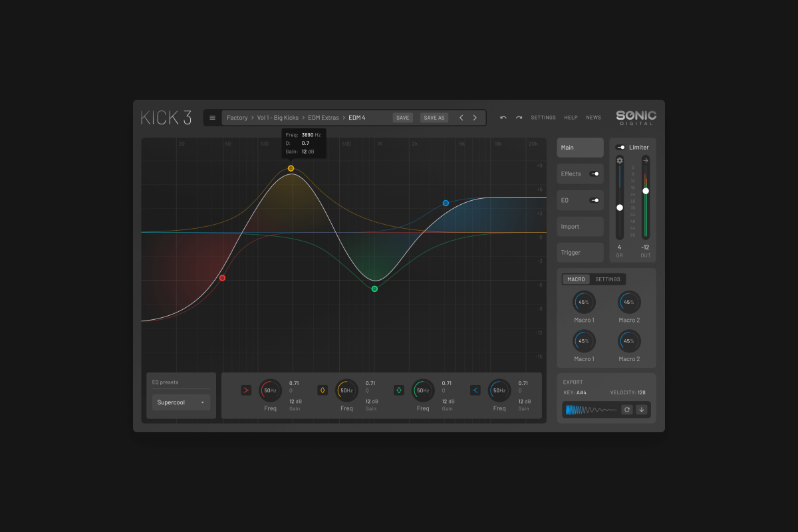Go to the next preset with right chevron
The width and height of the screenshot is (798, 532).
click(x=475, y=118)
